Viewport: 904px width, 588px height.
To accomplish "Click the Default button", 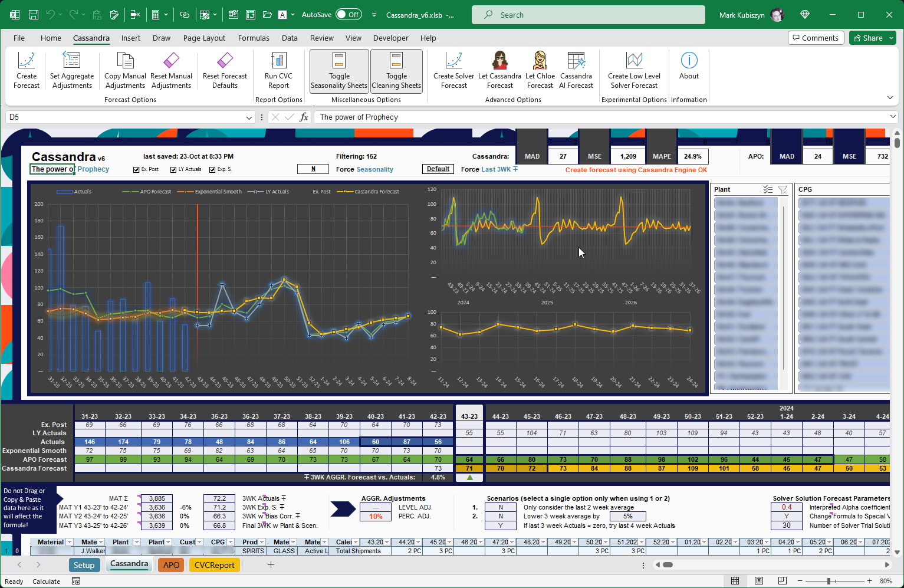I will point(438,169).
